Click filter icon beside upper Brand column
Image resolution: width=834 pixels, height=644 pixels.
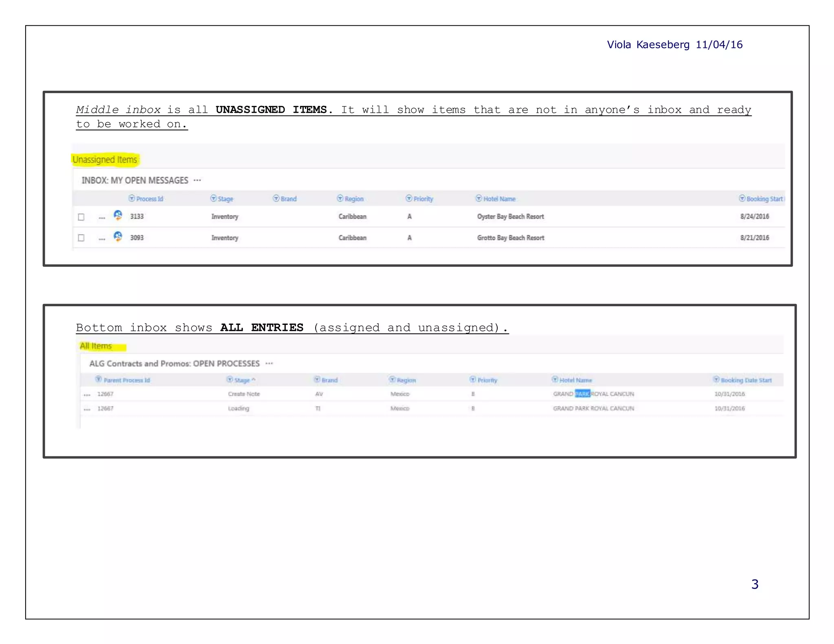[x=276, y=198]
